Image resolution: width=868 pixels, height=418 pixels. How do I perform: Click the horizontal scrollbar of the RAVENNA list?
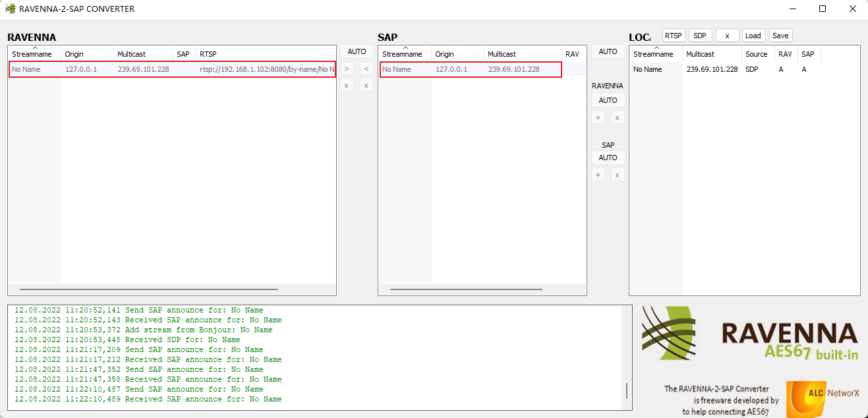pos(149,289)
